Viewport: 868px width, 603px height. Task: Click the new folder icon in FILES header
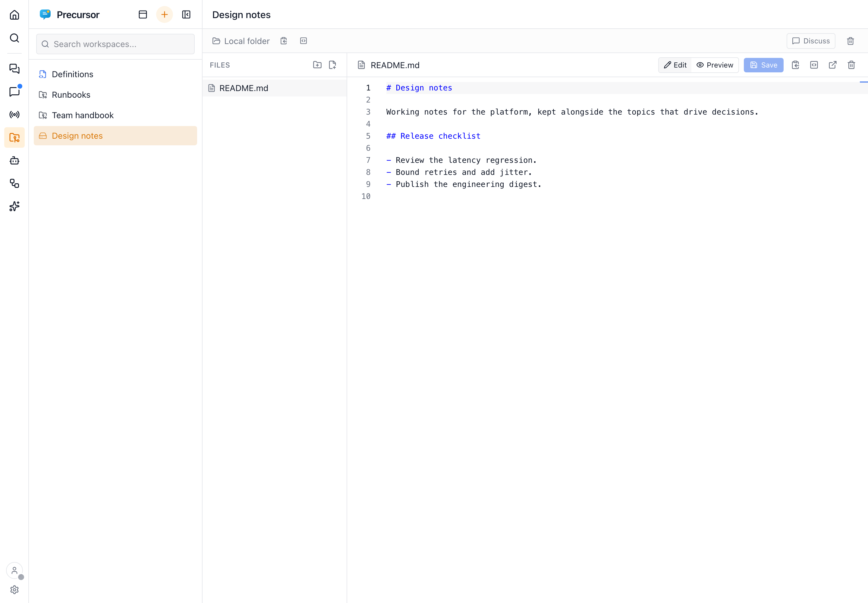pyautogui.click(x=317, y=65)
